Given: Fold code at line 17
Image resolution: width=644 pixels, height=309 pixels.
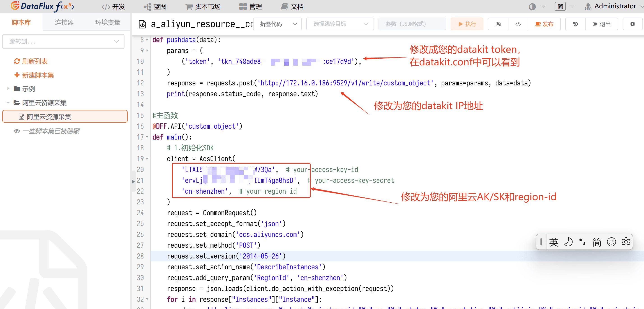Looking at the screenshot, I should (147, 137).
